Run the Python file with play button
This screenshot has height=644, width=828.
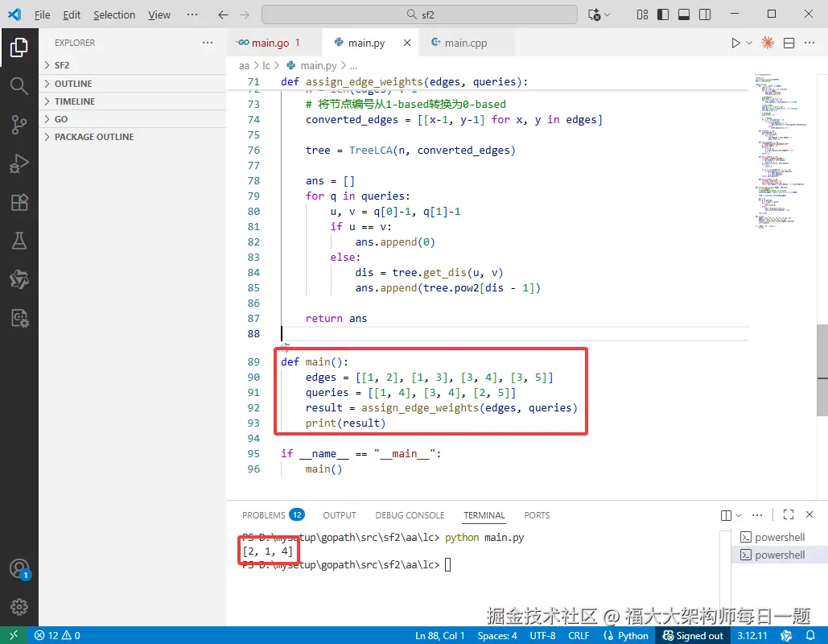[x=735, y=43]
